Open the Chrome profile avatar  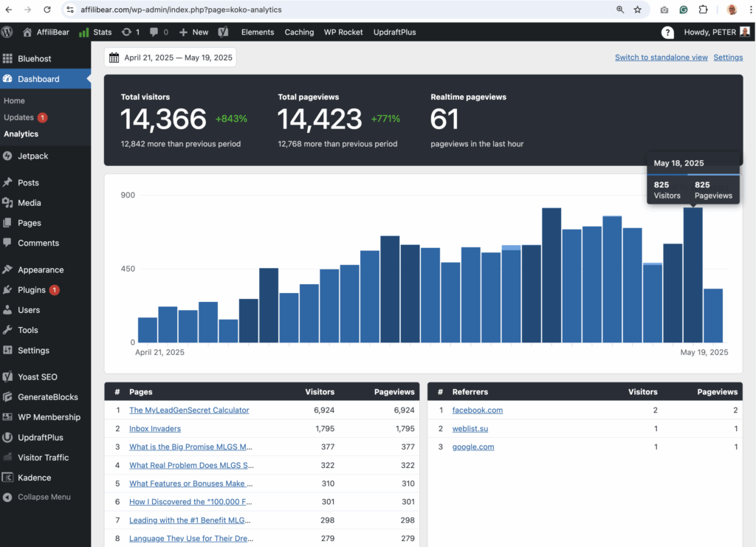[732, 10]
